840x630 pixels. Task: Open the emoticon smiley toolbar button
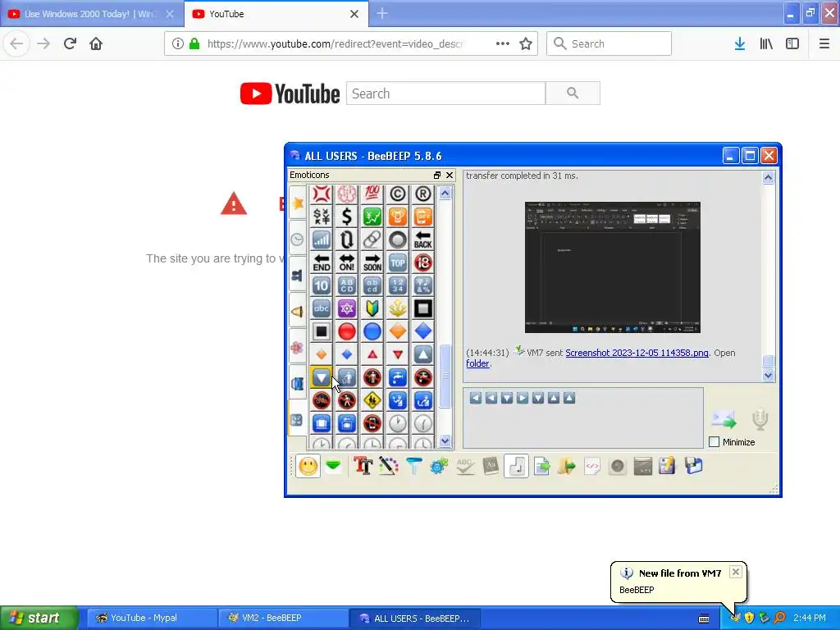(x=308, y=466)
